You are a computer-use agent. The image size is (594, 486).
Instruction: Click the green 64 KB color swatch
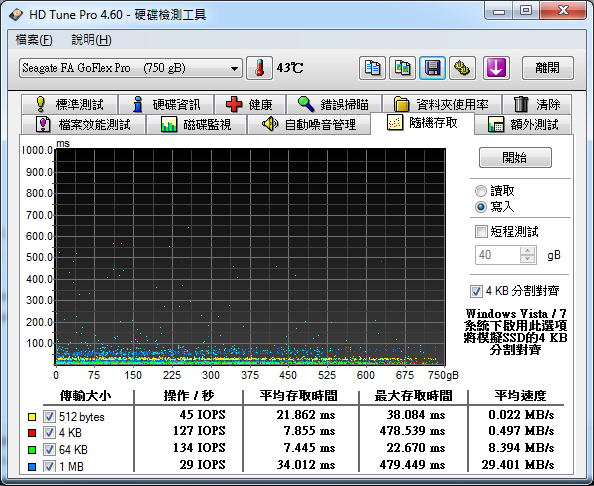[x=32, y=450]
